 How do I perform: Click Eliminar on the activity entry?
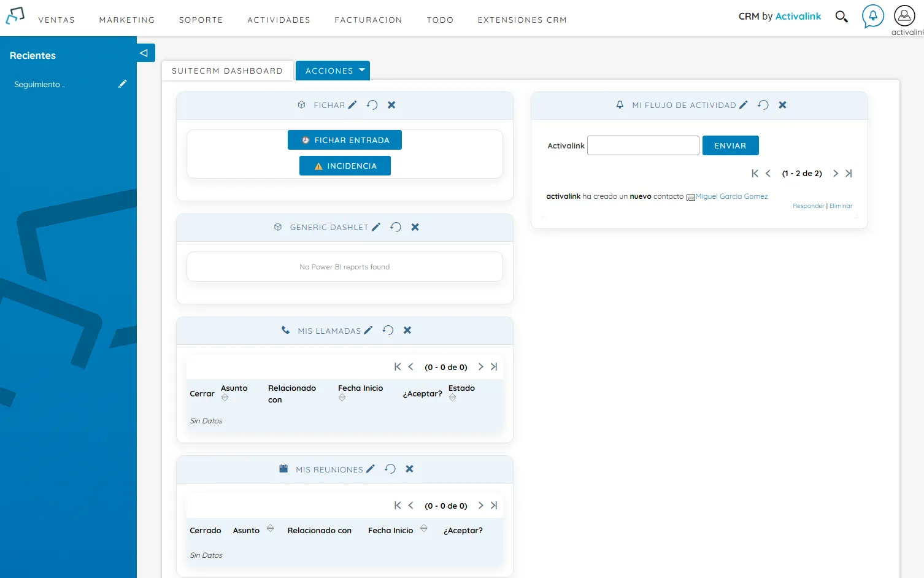click(841, 206)
